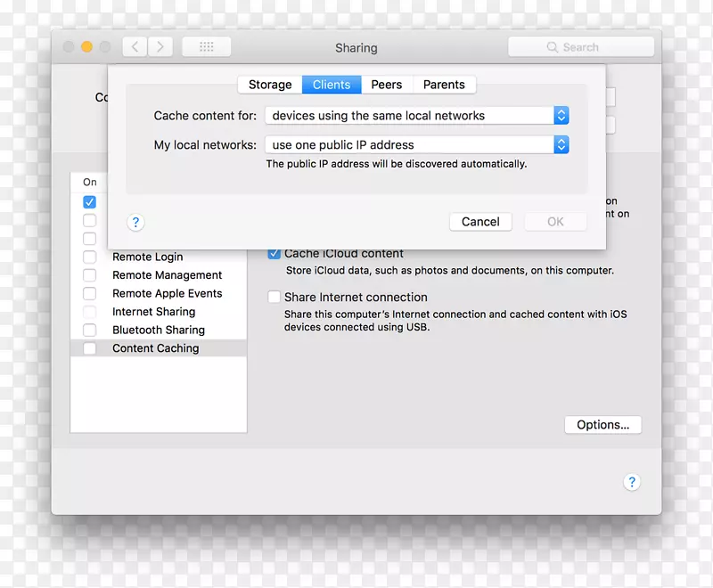Click the back navigation arrow
The image size is (713, 588).
coord(135,47)
